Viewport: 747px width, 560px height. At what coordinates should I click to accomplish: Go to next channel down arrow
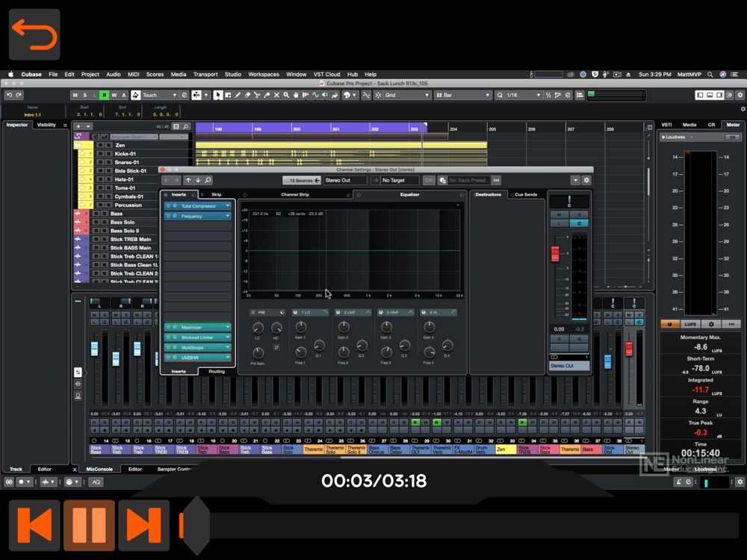click(198, 180)
